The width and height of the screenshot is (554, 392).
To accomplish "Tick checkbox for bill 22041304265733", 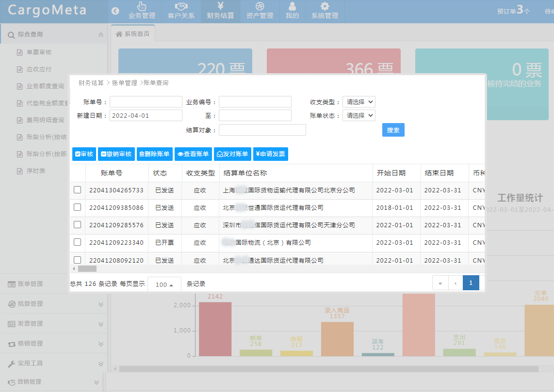I will click(x=78, y=190).
